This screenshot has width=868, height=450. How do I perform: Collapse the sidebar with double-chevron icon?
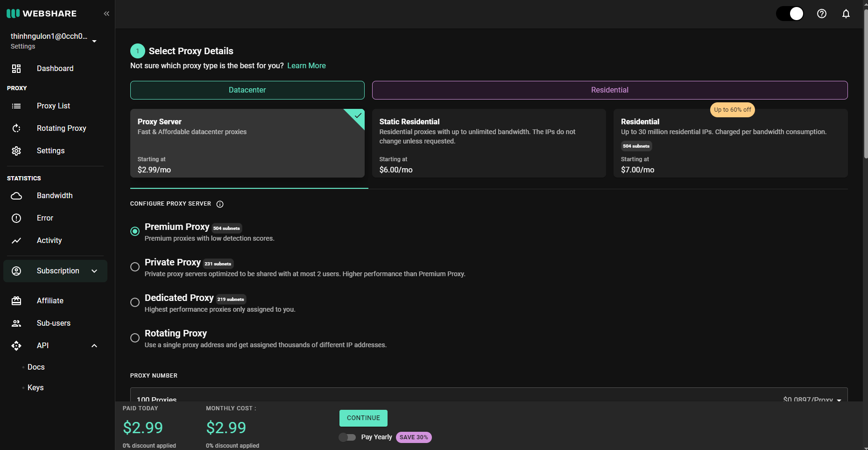(x=106, y=14)
